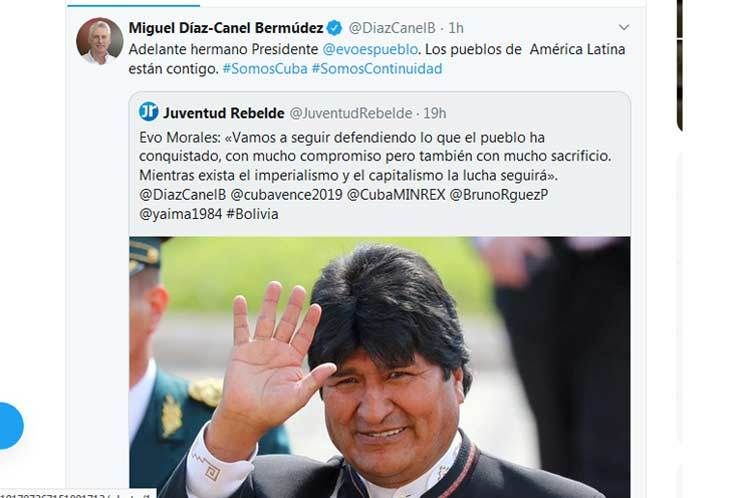Screen dimensions: 748x498
Task: Open the 19h quoted tweet timestamp
Action: [435, 113]
